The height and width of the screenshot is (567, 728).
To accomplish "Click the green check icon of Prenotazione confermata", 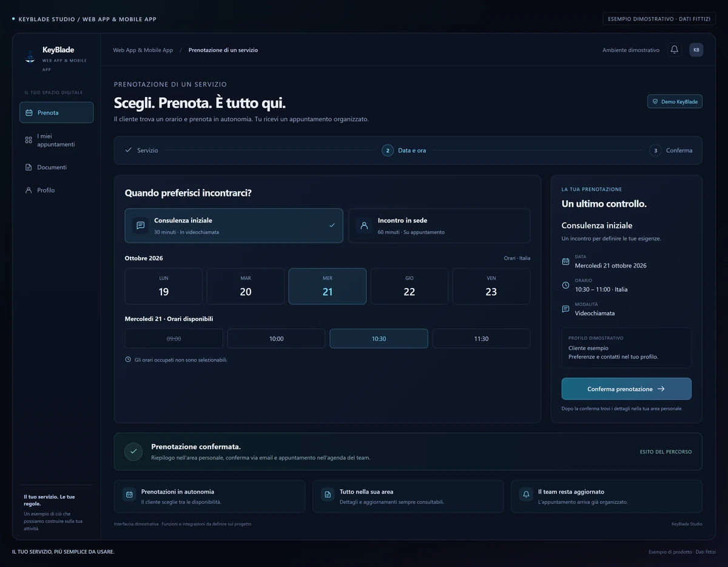I will (133, 452).
